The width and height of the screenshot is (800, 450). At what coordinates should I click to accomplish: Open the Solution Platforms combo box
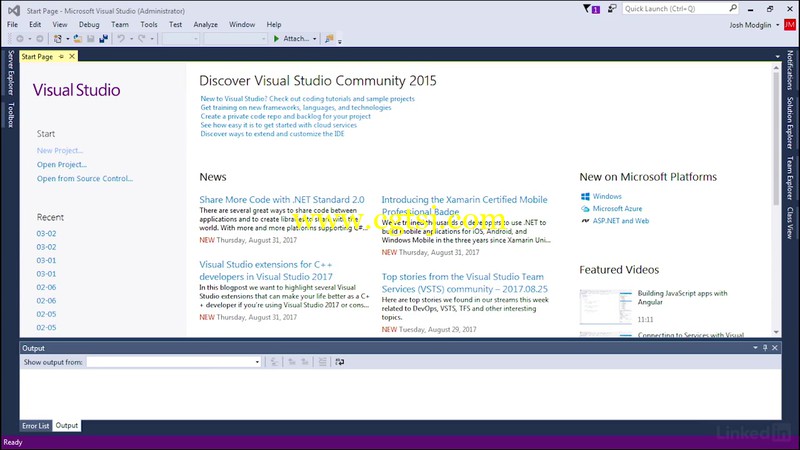point(235,39)
